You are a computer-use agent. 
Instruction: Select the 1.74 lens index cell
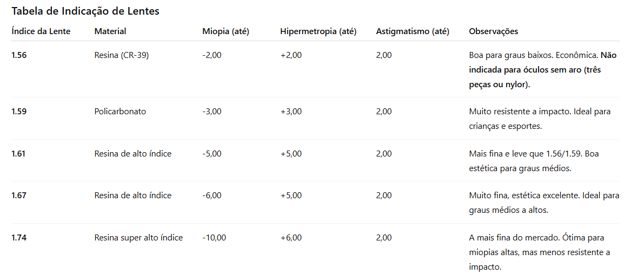19,238
